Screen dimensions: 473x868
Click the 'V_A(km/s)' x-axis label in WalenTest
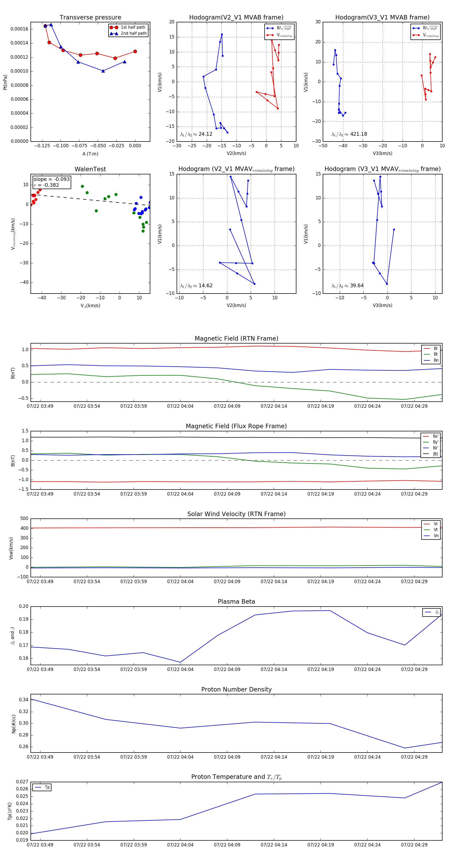click(x=90, y=306)
